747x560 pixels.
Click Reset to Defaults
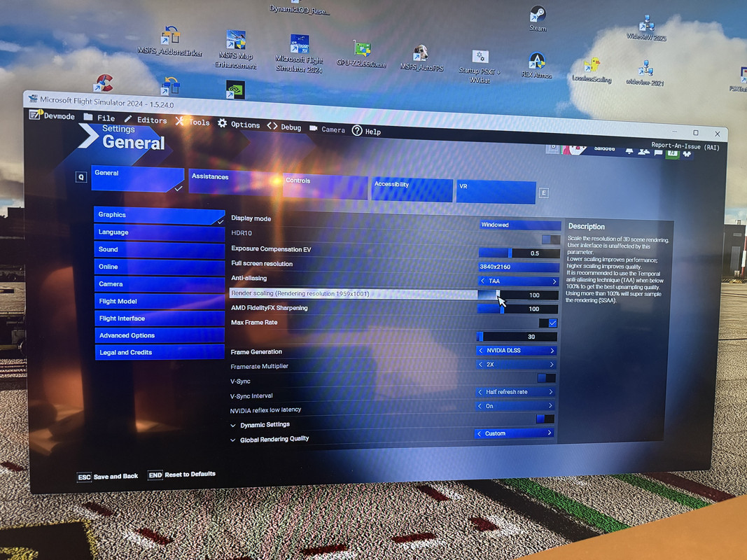pyautogui.click(x=182, y=475)
